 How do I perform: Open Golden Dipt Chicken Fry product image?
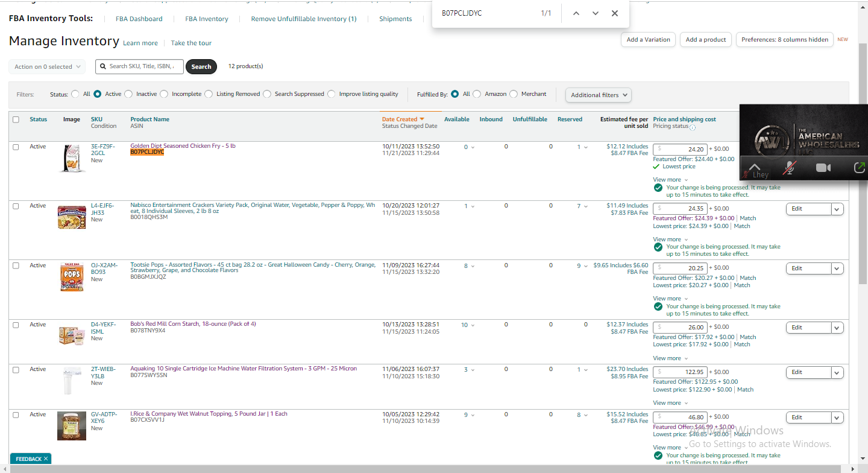pyautogui.click(x=72, y=159)
